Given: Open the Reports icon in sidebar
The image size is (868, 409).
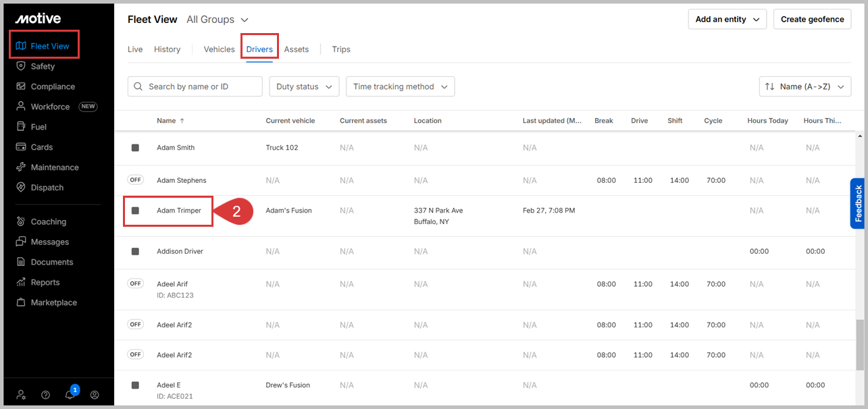Looking at the screenshot, I should 21,282.
